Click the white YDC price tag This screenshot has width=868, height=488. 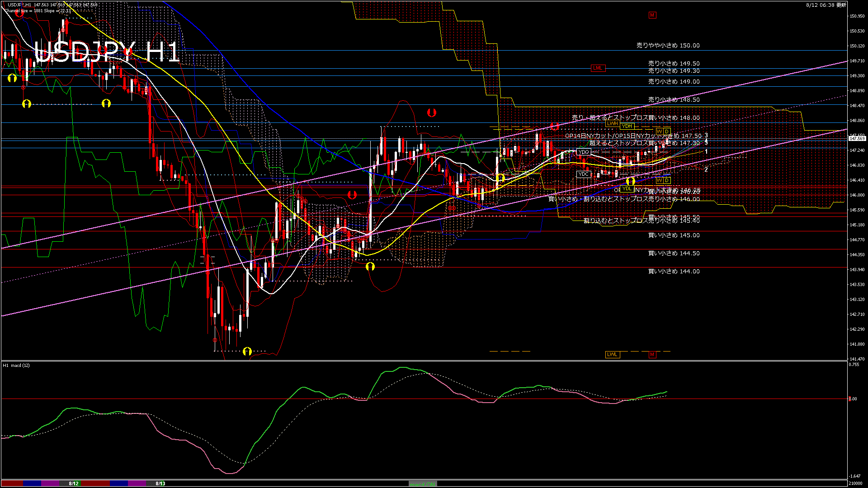[584, 174]
